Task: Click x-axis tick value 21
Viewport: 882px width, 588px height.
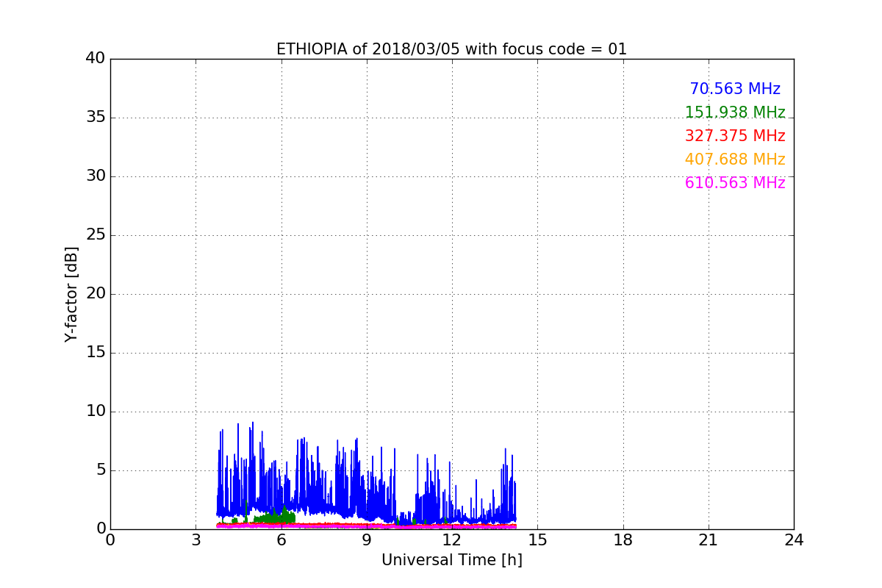Action: (709, 540)
